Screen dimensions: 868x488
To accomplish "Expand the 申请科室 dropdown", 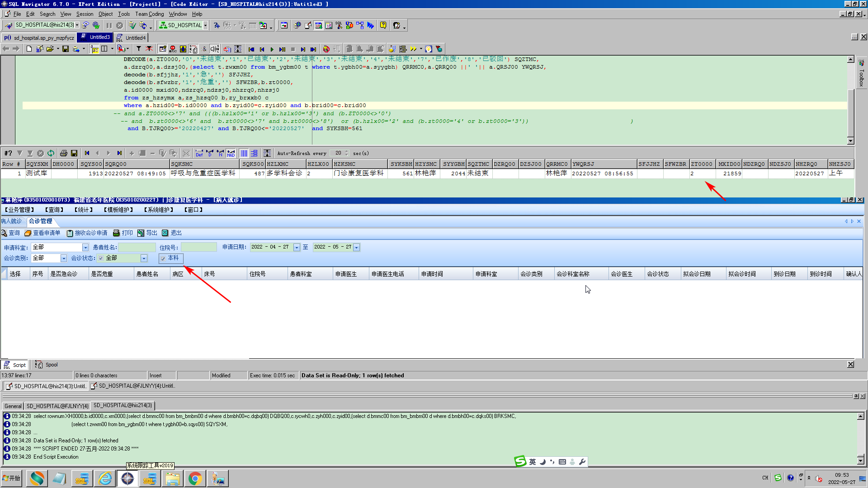I will [x=85, y=248].
